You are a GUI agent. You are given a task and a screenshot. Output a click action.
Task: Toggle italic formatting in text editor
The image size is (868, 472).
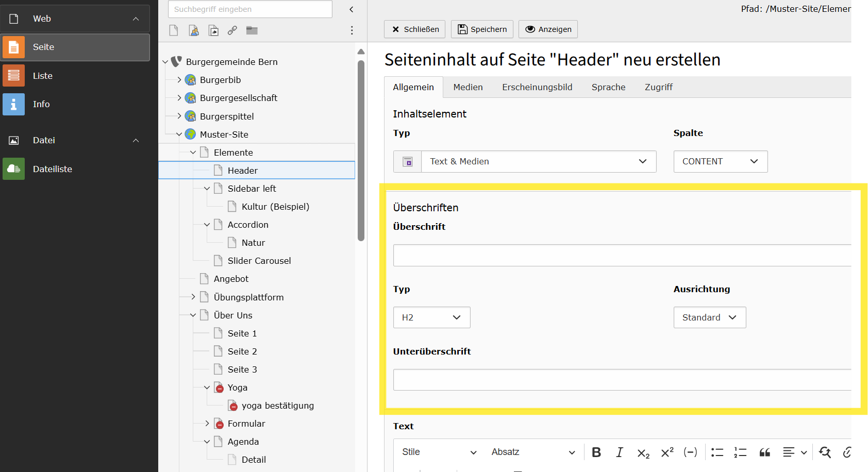(x=619, y=452)
